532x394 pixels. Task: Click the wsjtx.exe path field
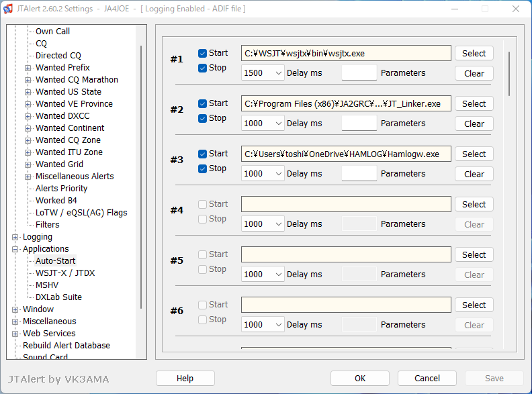pyautogui.click(x=346, y=53)
